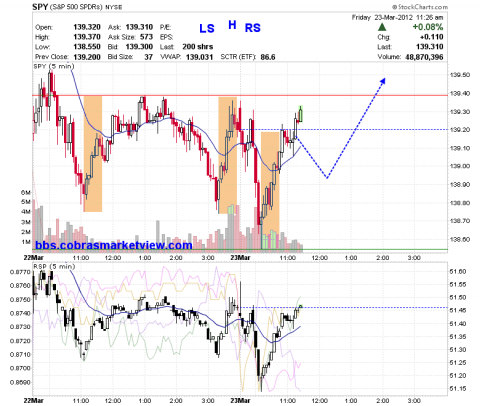Screen dimensions: 480x406
Task: Click the 139.00 price axis label
Action: click(460, 166)
